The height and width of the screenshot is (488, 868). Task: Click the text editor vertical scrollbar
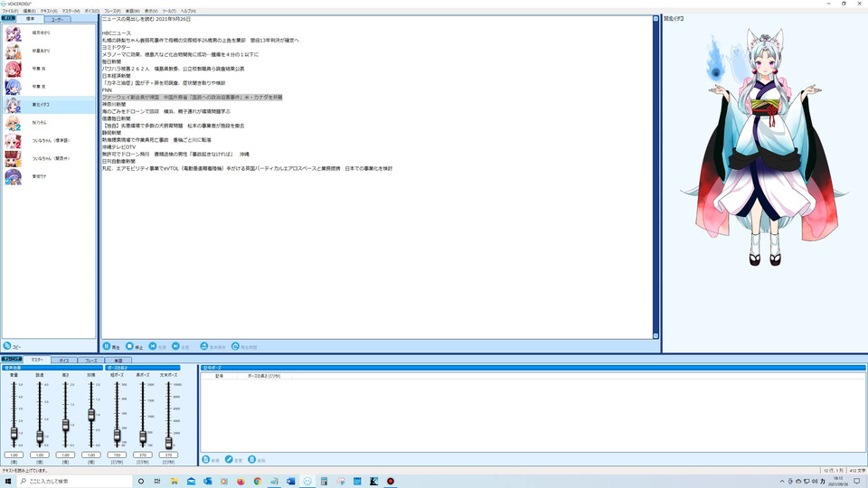(656, 177)
